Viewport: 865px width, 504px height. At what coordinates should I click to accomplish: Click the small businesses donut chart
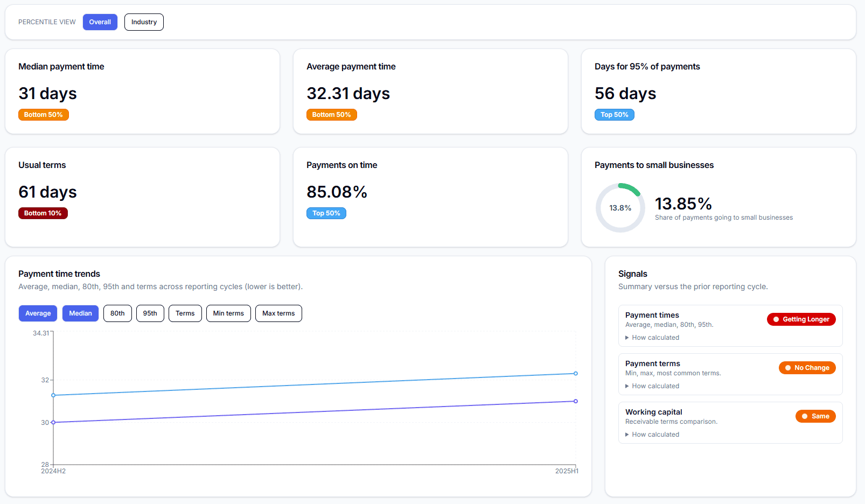click(620, 208)
